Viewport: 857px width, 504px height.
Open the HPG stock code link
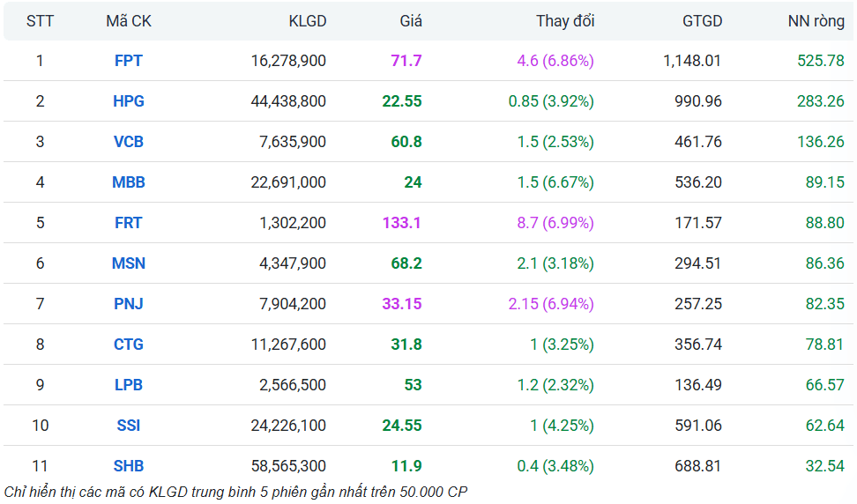tap(129, 101)
